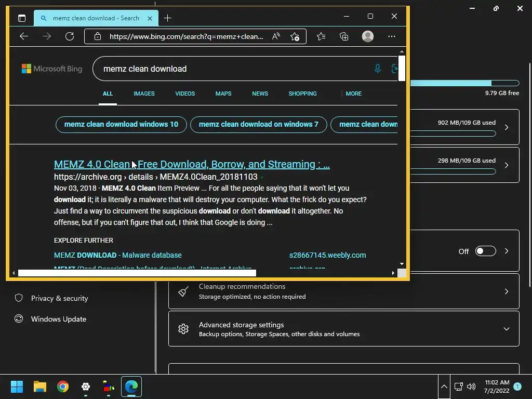Click horizontal scrollbar right arrow in browser

pos(393,273)
